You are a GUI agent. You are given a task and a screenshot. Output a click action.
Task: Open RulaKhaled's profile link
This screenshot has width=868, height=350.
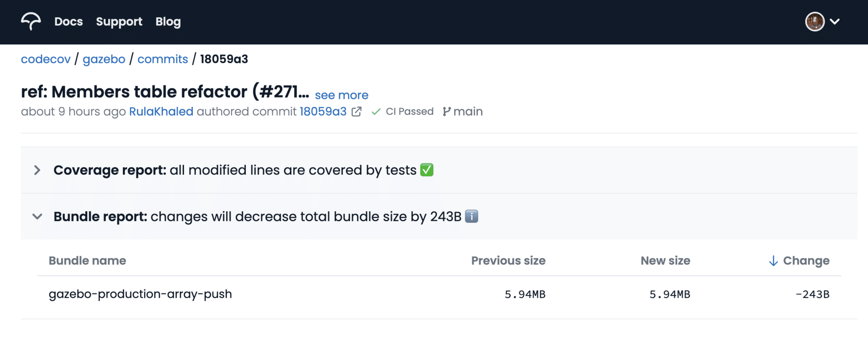[x=161, y=111]
